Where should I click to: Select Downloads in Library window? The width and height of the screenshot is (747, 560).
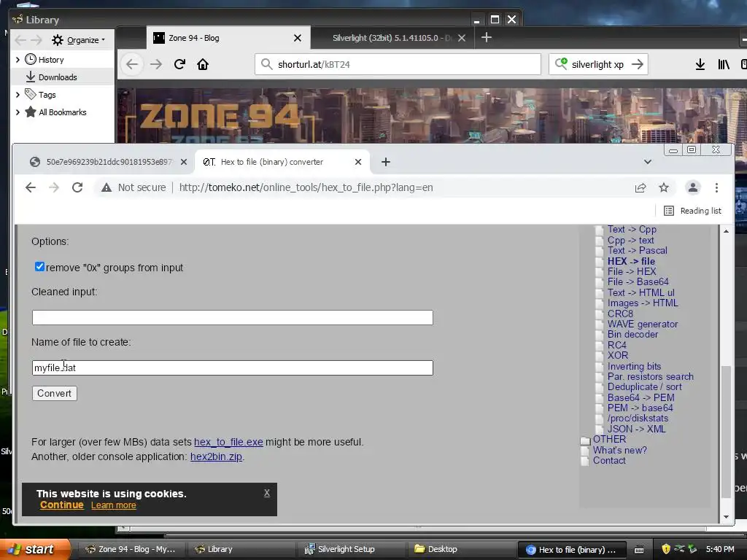[x=57, y=77]
